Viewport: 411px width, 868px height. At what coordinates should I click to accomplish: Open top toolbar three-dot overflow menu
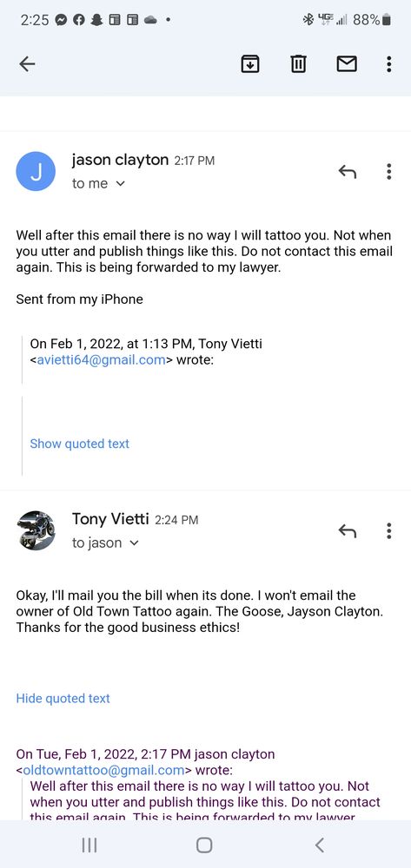point(389,64)
